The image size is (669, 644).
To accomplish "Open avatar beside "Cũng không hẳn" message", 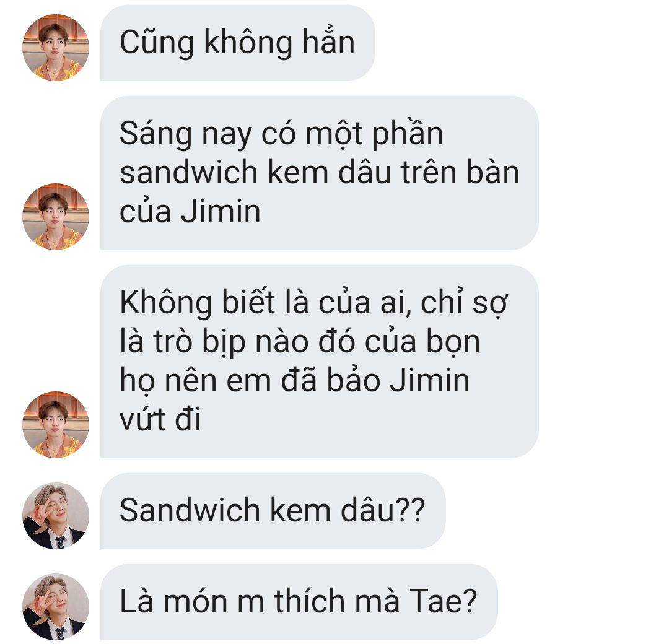I will tap(56, 47).
